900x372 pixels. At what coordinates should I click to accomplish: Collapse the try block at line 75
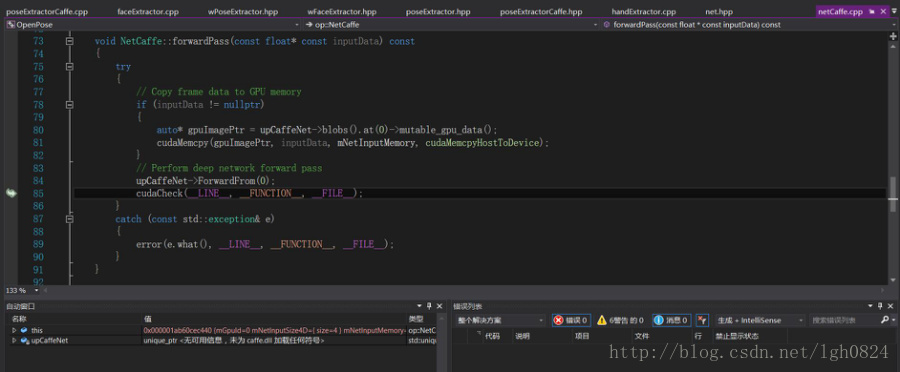pyautogui.click(x=69, y=67)
